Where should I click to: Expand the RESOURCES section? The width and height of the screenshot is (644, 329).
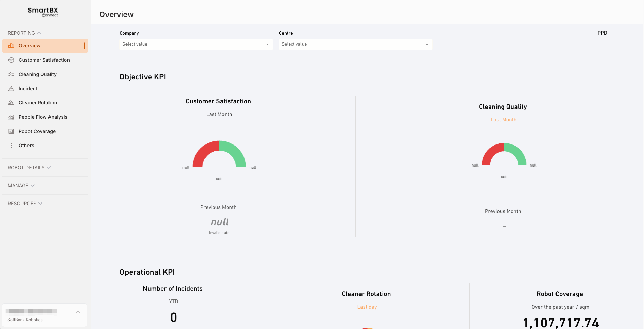tap(25, 204)
